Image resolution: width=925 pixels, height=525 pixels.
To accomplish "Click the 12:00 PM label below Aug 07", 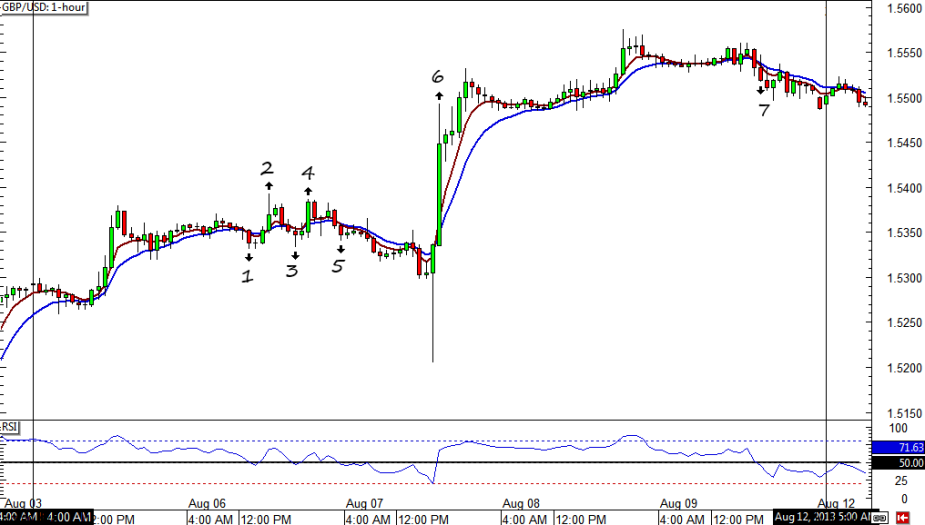I will (424, 519).
